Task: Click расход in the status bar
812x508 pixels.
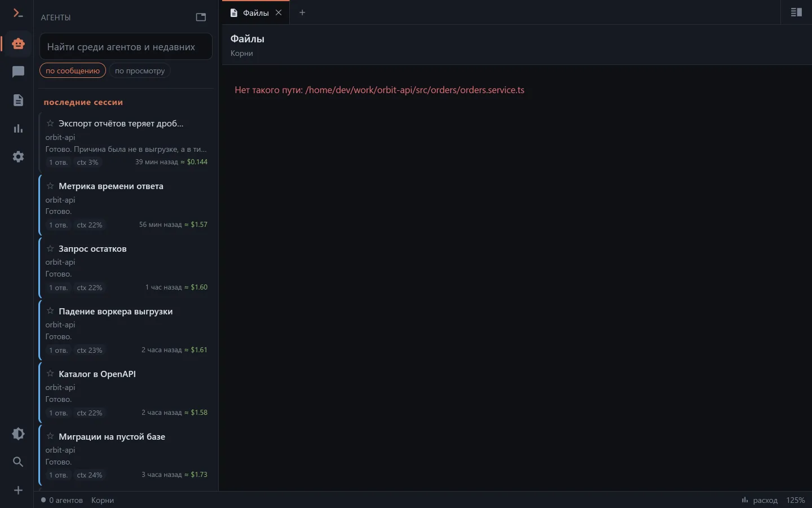Action: pyautogui.click(x=760, y=500)
